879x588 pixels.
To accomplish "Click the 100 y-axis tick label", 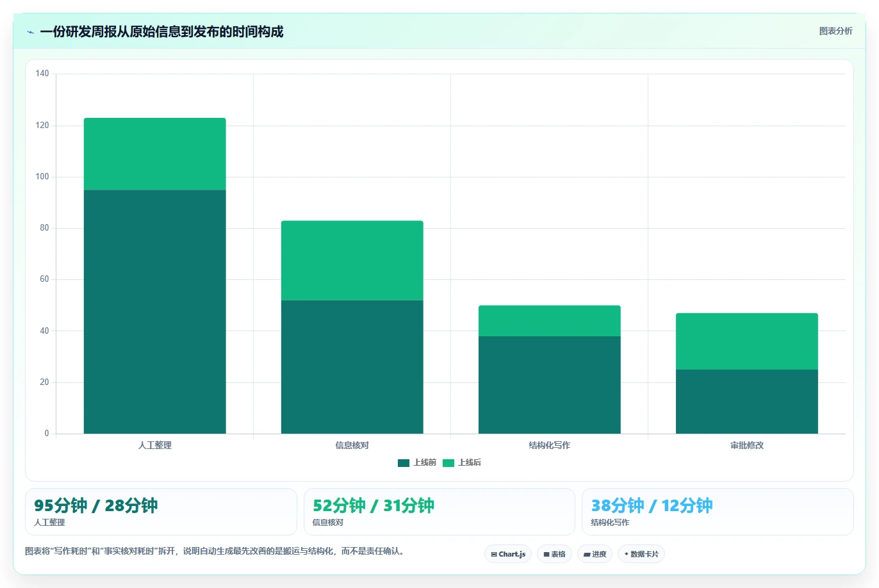I will [42, 177].
